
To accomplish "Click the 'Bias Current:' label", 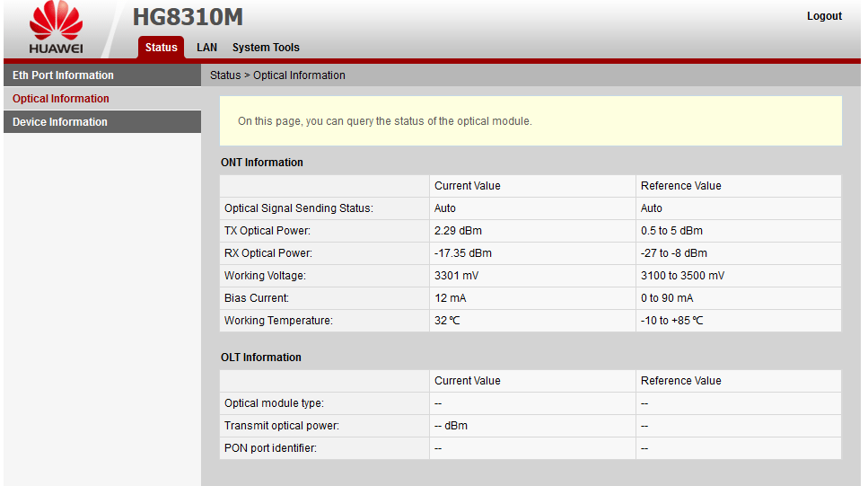I will (257, 298).
